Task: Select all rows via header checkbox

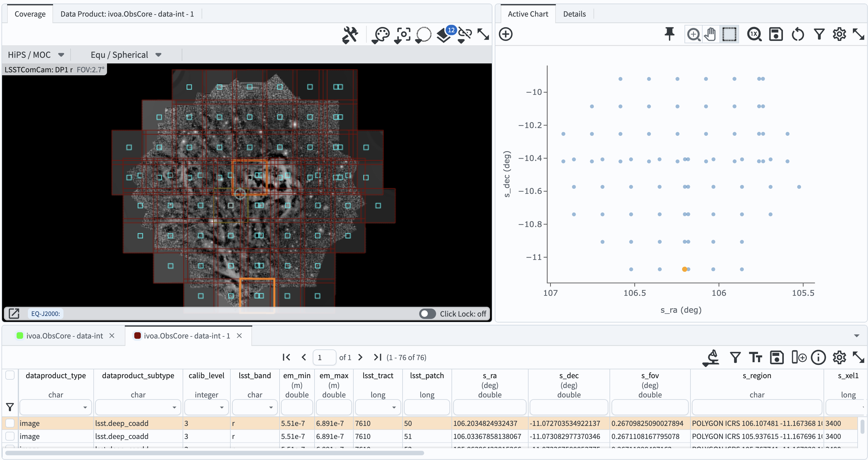Action: click(10, 375)
